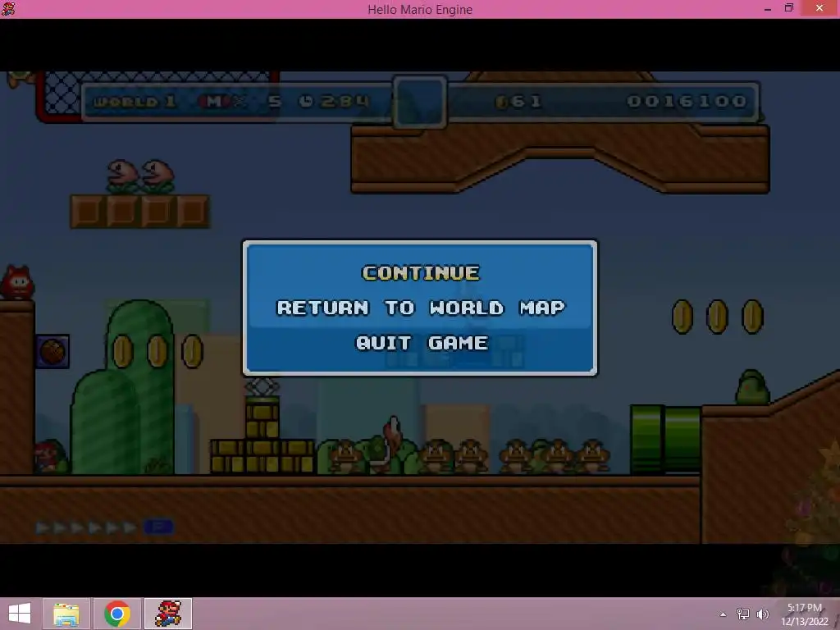Click the WORLD 1 label in HUD
The image size is (840, 630).
click(135, 101)
